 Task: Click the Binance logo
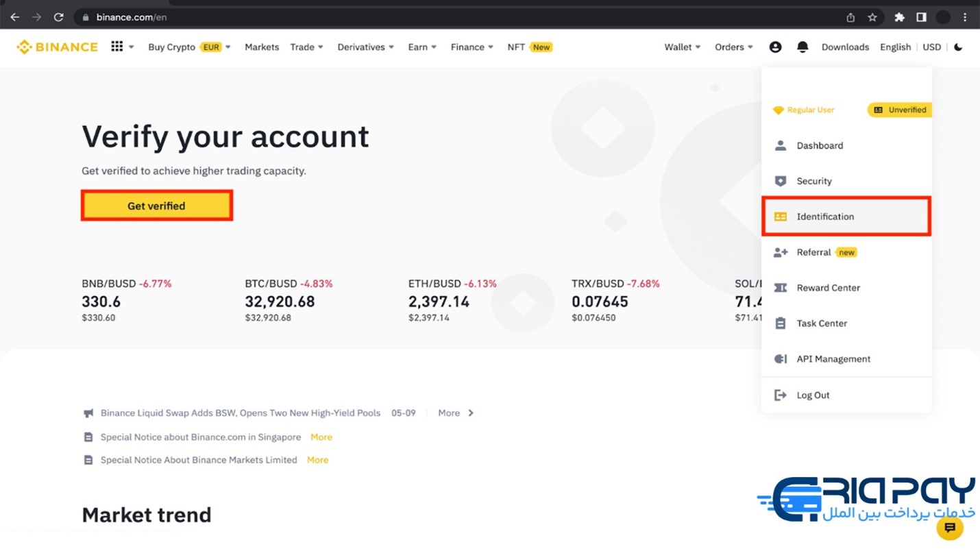point(58,47)
